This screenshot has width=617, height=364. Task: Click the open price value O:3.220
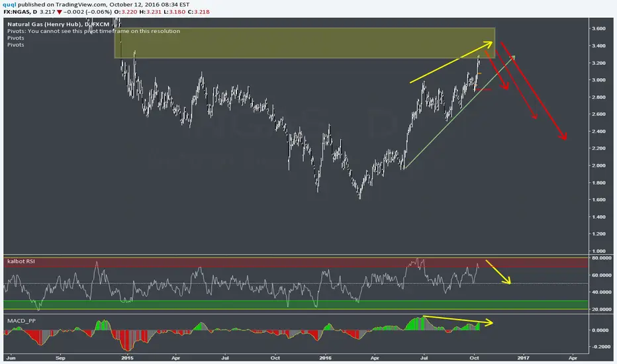coord(126,12)
